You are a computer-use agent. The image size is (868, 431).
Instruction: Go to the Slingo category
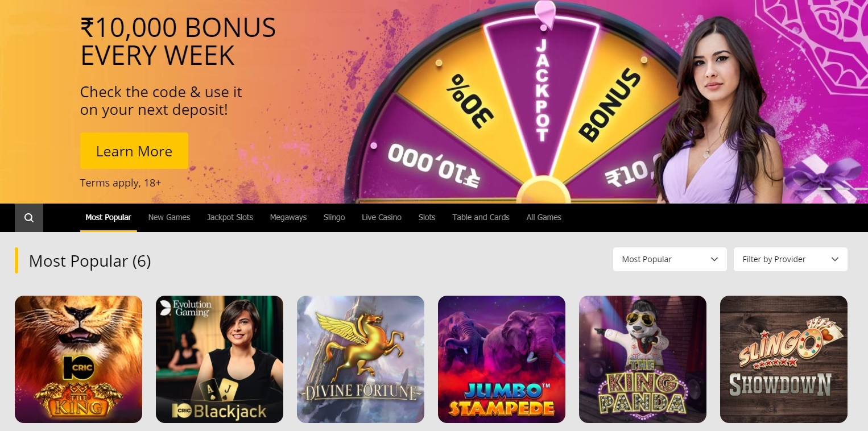pyautogui.click(x=334, y=217)
